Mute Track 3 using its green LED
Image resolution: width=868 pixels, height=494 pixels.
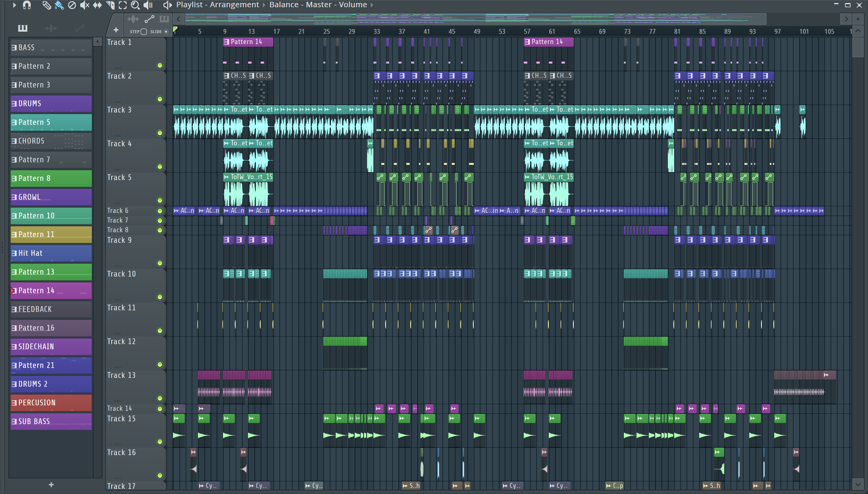click(x=160, y=133)
